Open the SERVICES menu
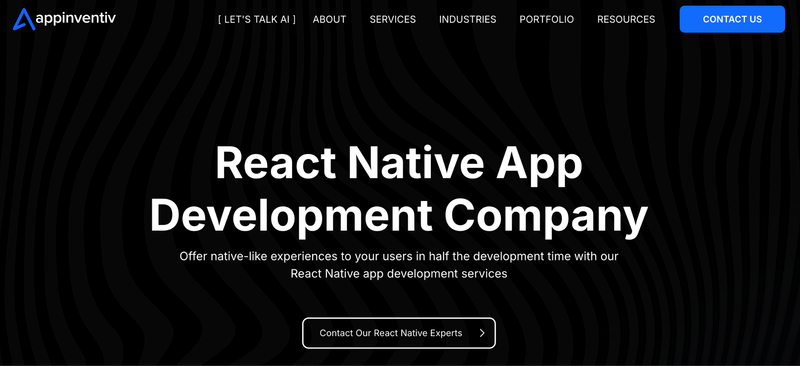This screenshot has height=366, width=800. tap(392, 19)
